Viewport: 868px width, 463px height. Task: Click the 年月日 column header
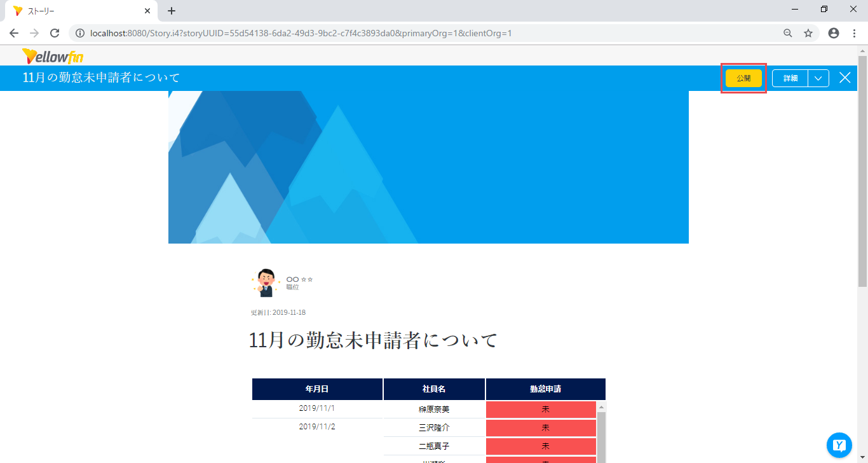tap(317, 389)
